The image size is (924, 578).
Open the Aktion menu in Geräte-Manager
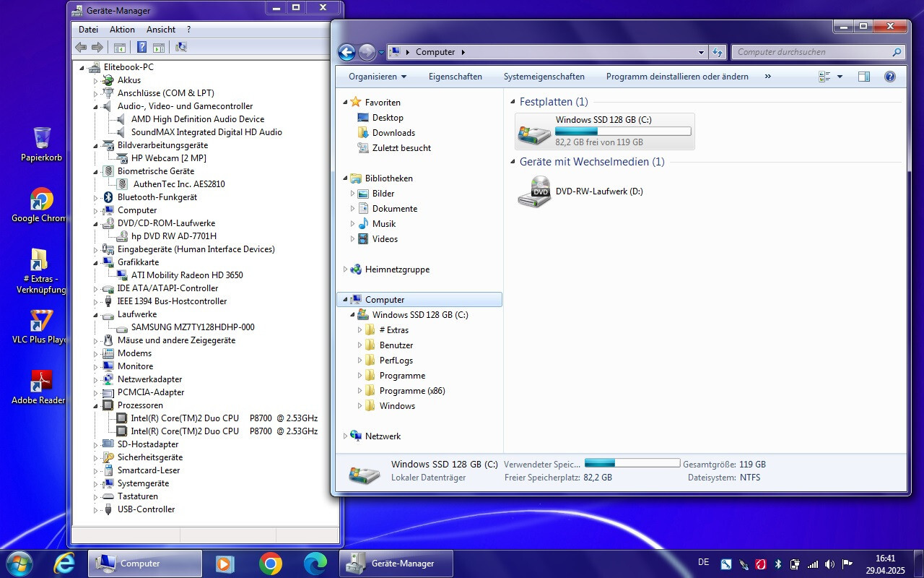122,30
